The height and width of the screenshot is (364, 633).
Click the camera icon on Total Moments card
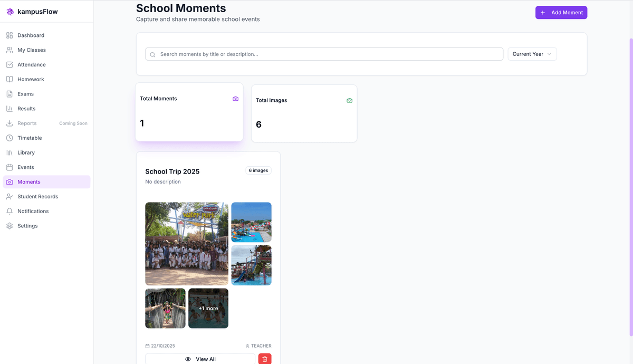point(235,98)
